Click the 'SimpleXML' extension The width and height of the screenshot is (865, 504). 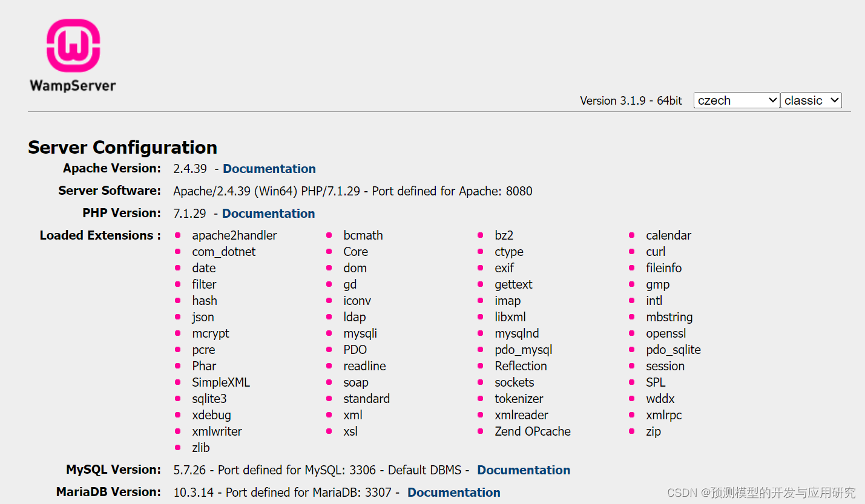(x=221, y=382)
